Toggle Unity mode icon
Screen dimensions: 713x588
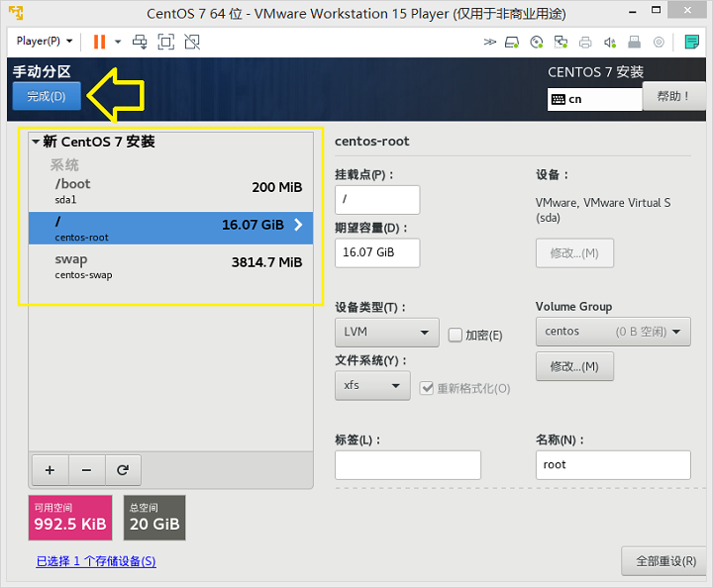coord(192,42)
